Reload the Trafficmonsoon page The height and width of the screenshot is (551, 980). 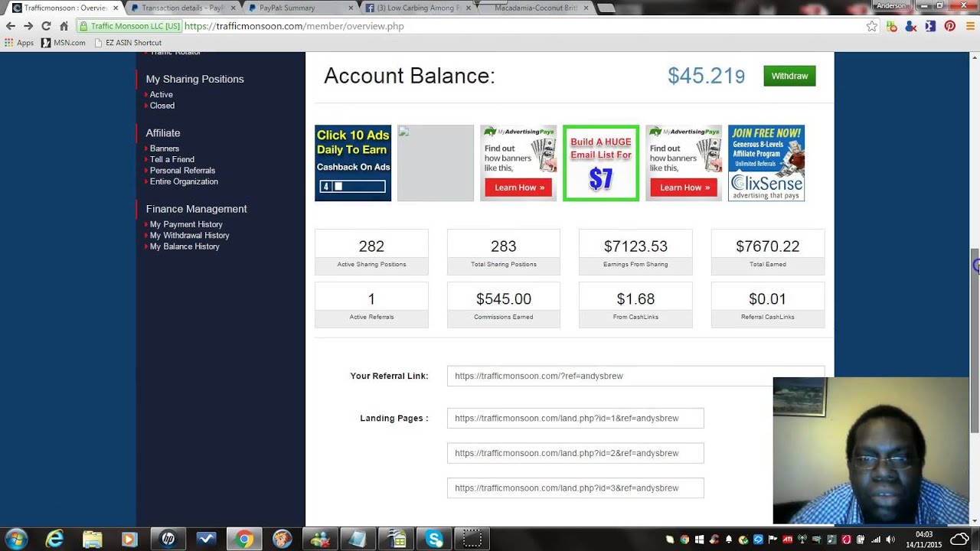46,26
